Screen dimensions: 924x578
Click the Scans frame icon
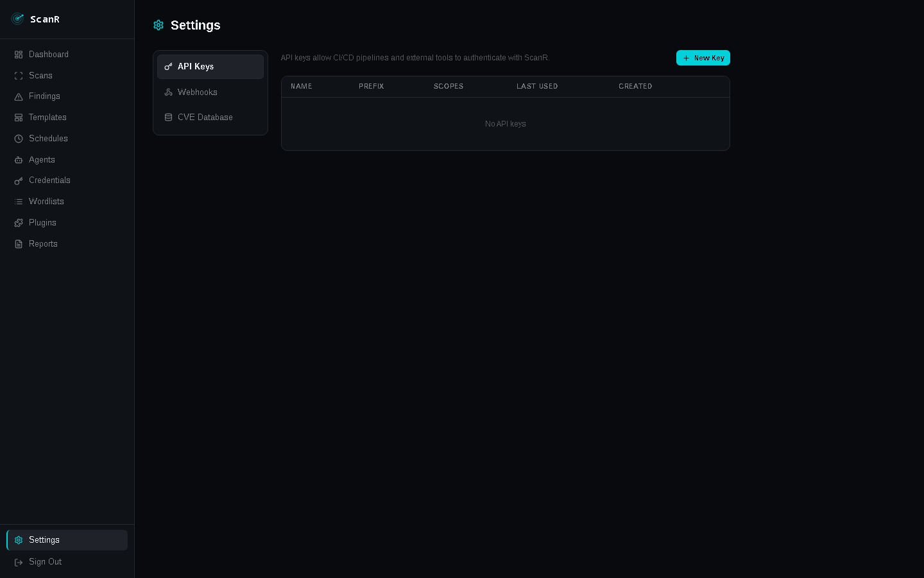point(19,76)
